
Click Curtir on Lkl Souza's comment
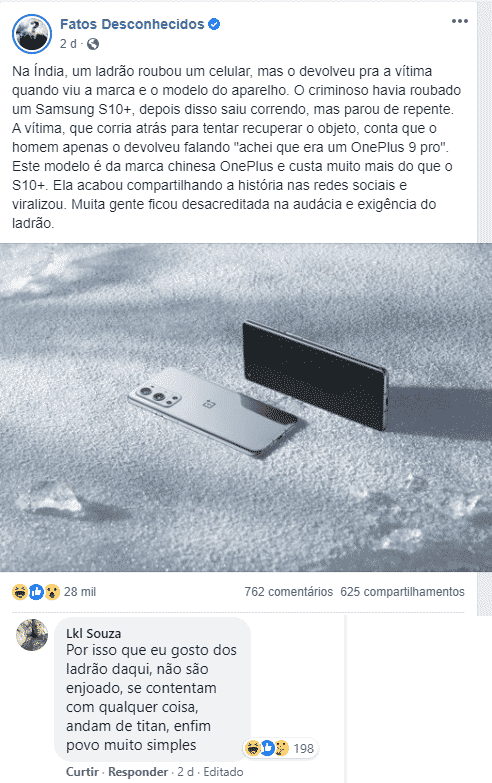82,772
